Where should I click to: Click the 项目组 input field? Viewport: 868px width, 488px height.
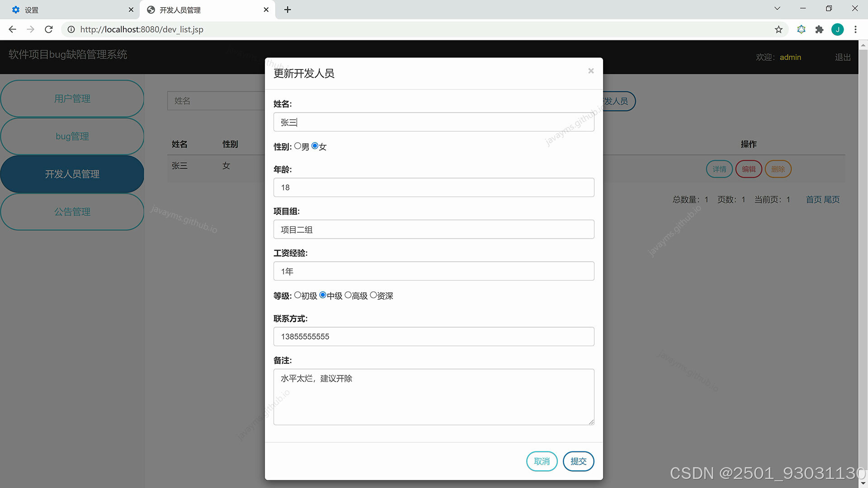434,230
